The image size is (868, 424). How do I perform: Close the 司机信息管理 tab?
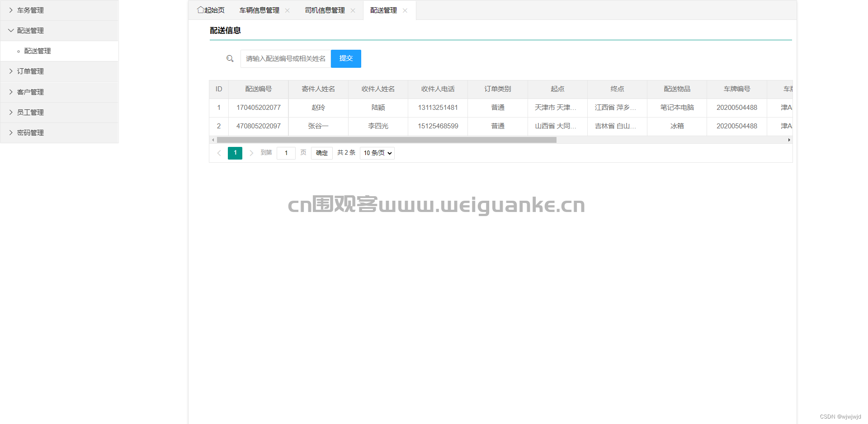click(353, 10)
